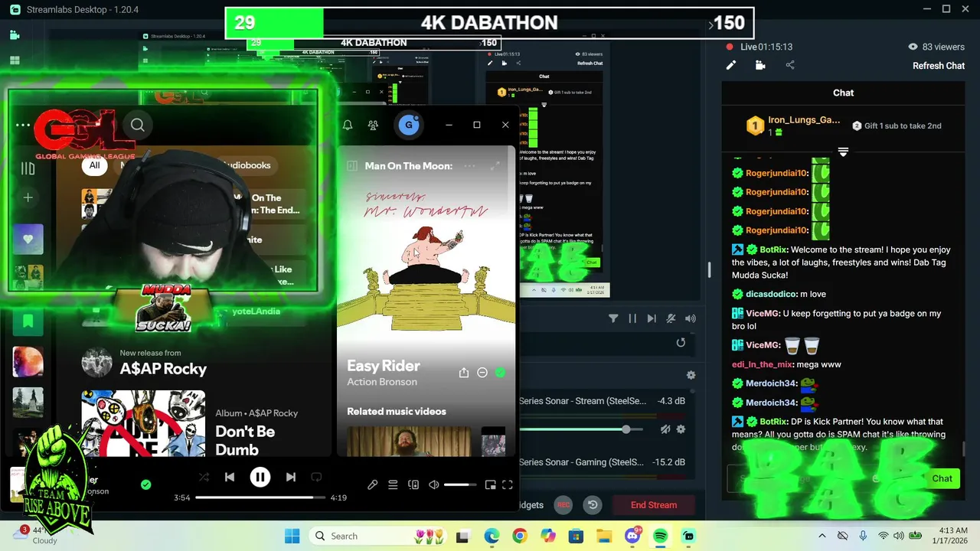The height and width of the screenshot is (551, 980).
Task: Select the All filter chip in Spotify
Action: tap(94, 165)
